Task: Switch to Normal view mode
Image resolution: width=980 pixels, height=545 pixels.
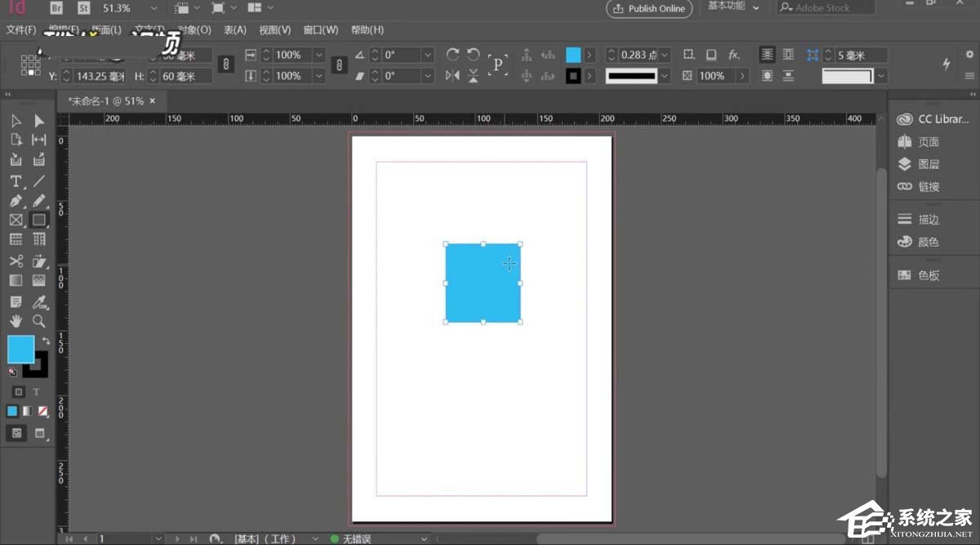Action: point(16,433)
